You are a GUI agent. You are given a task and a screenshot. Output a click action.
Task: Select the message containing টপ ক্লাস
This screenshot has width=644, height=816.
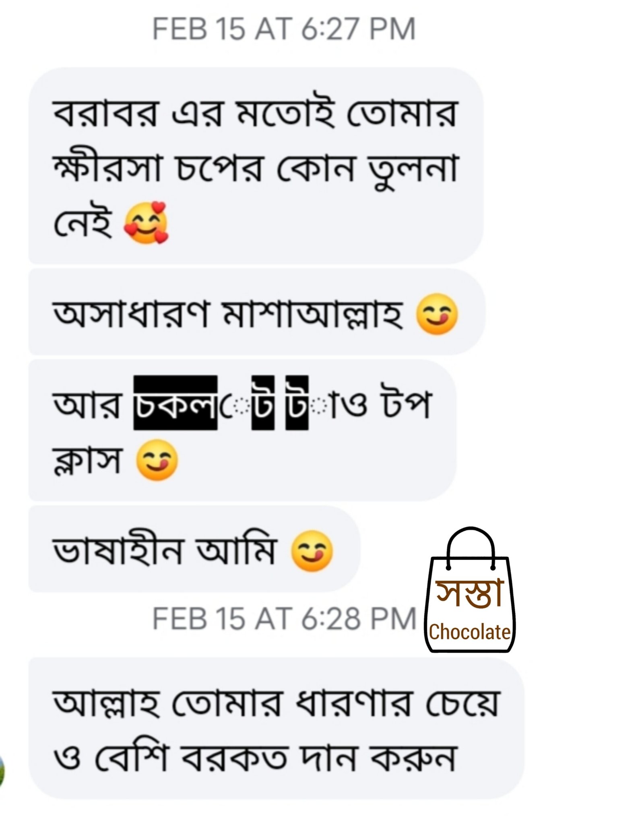(x=243, y=430)
